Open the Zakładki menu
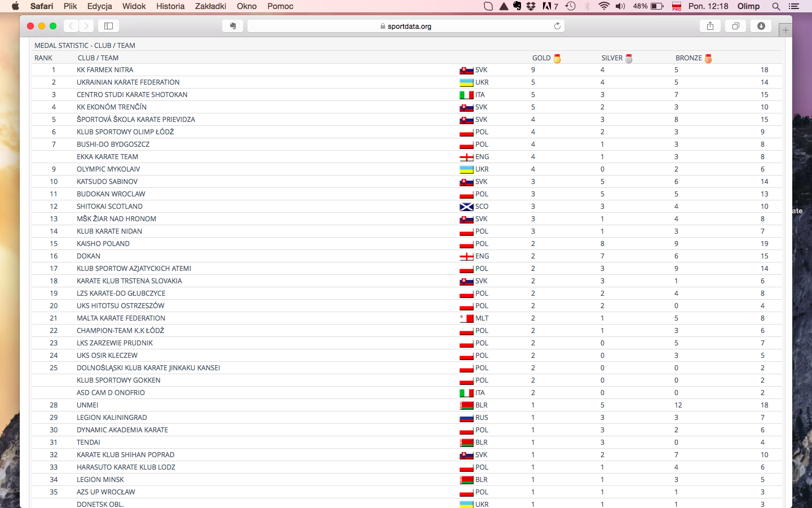This screenshot has width=812, height=508. [x=210, y=6]
